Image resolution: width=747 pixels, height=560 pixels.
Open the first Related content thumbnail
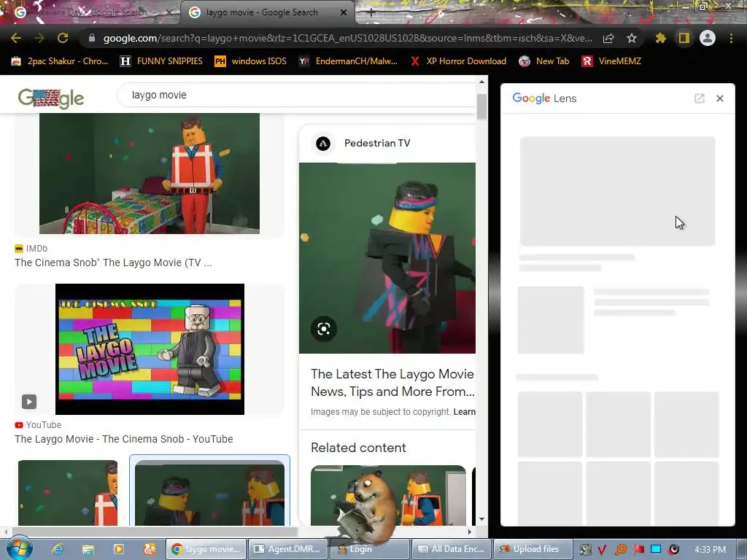[388, 495]
